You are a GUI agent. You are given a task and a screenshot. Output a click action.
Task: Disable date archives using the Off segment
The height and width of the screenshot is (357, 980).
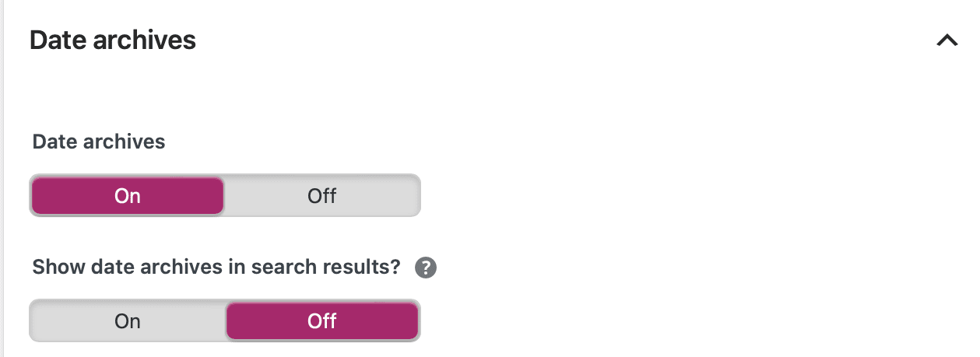click(321, 195)
